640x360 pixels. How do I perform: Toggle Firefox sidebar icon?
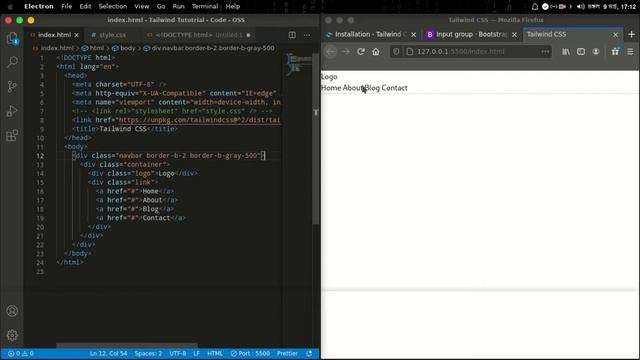[x=581, y=52]
